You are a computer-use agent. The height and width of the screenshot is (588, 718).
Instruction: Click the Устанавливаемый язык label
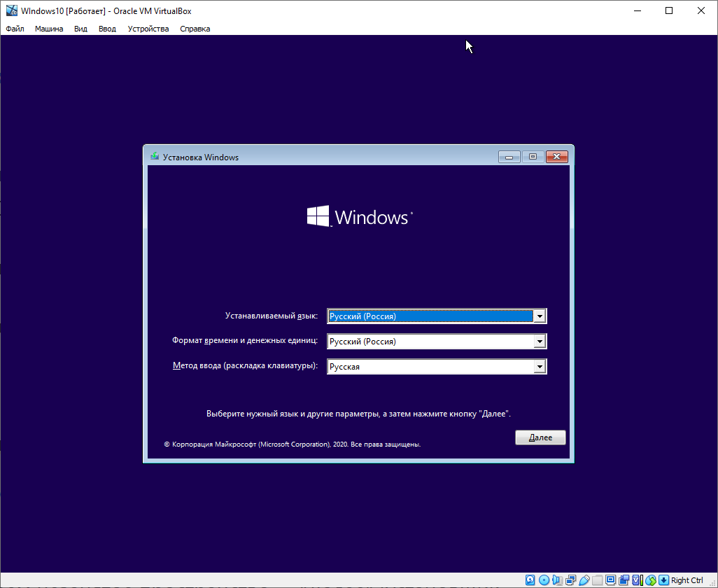[x=272, y=316]
